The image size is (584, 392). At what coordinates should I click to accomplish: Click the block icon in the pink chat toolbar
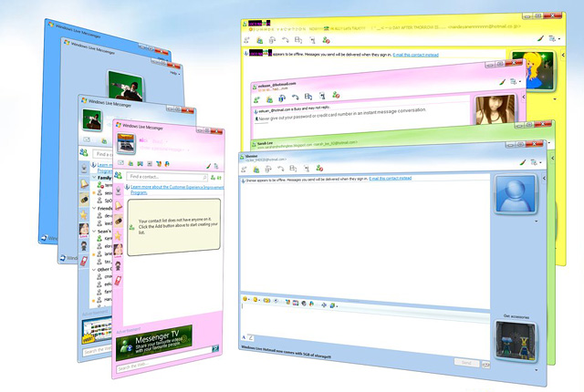(x=337, y=95)
